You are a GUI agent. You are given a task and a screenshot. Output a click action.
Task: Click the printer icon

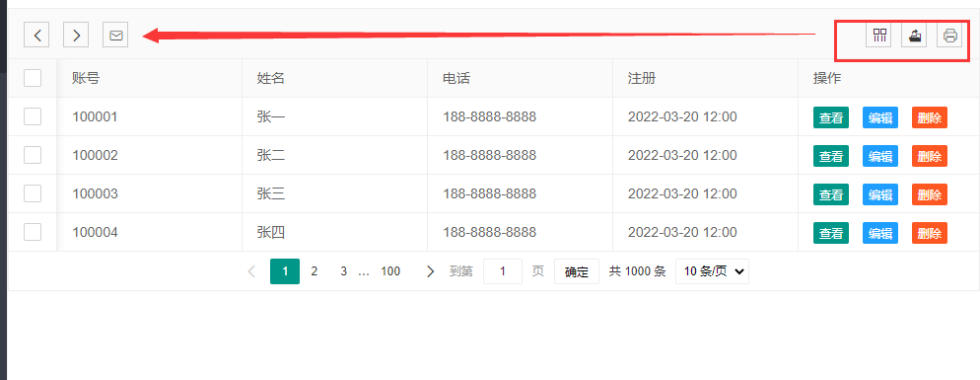[949, 36]
